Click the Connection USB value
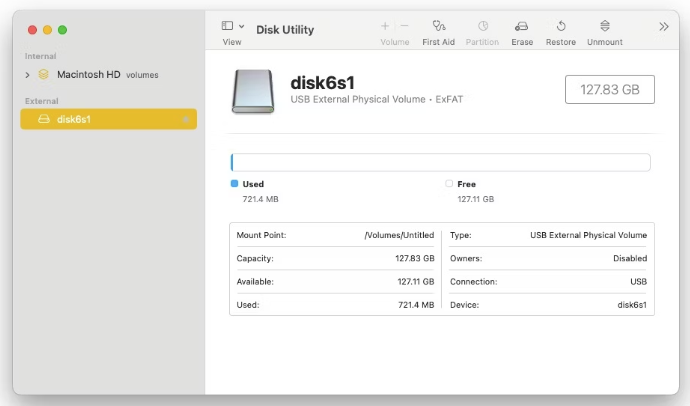The width and height of the screenshot is (690, 406). (639, 282)
